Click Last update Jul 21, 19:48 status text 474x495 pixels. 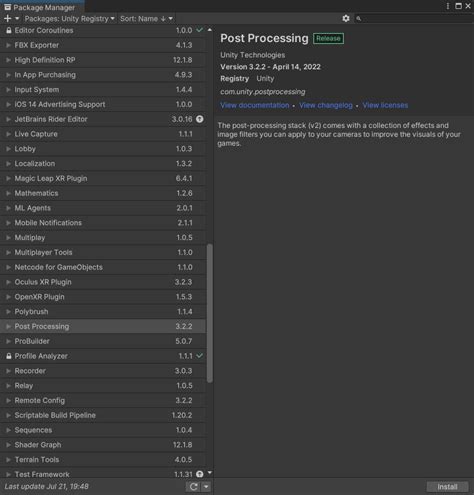pos(47,487)
